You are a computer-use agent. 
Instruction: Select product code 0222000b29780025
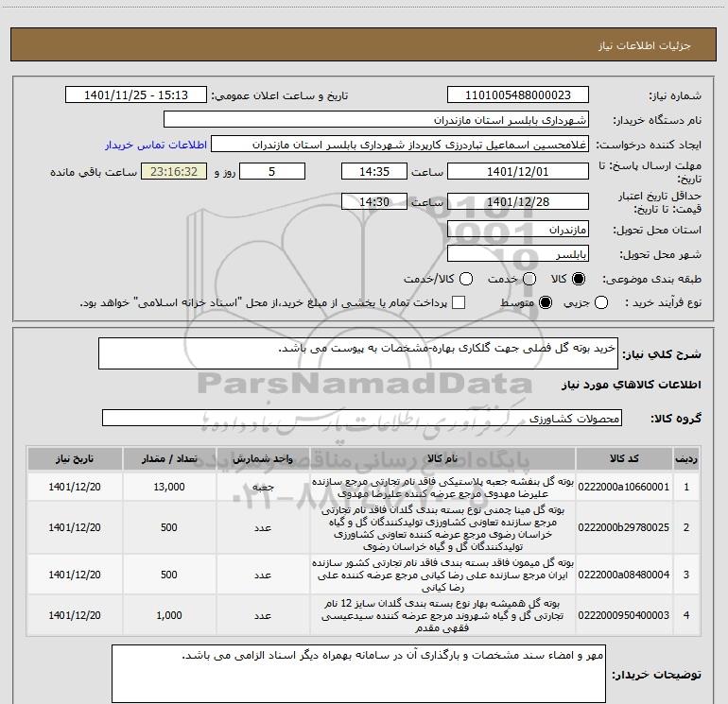[624, 527]
